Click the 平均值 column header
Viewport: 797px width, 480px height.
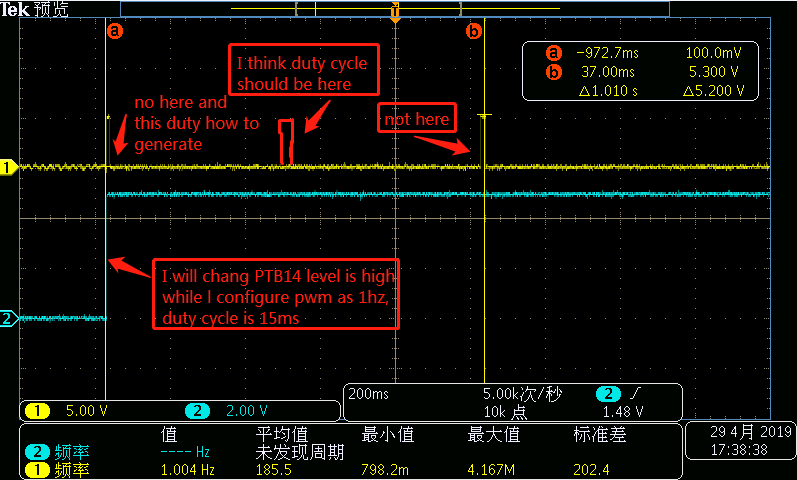282,435
